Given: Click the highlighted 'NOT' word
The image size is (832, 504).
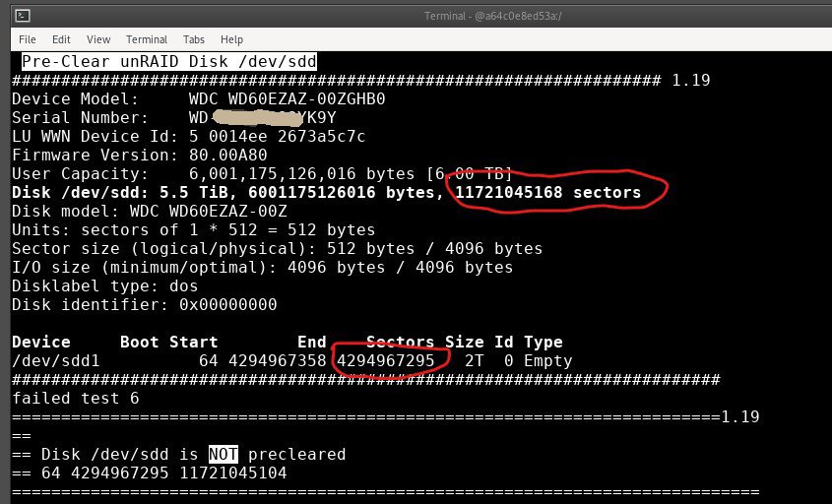Looking at the screenshot, I should coord(223,454).
